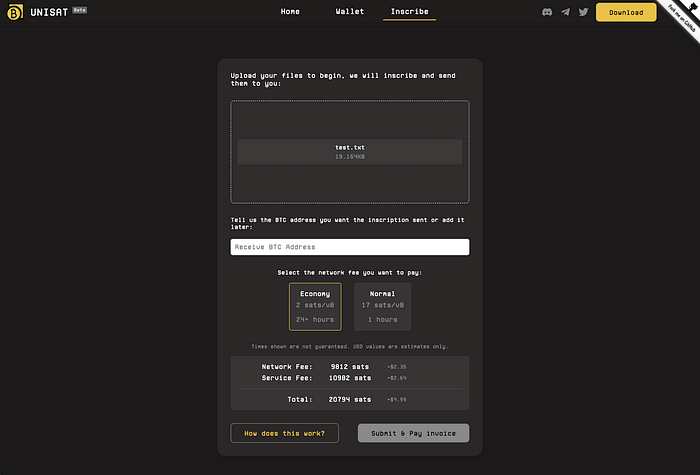The image size is (700, 475).
Task: Click the UNISAT brand name text
Action: pyautogui.click(x=48, y=13)
